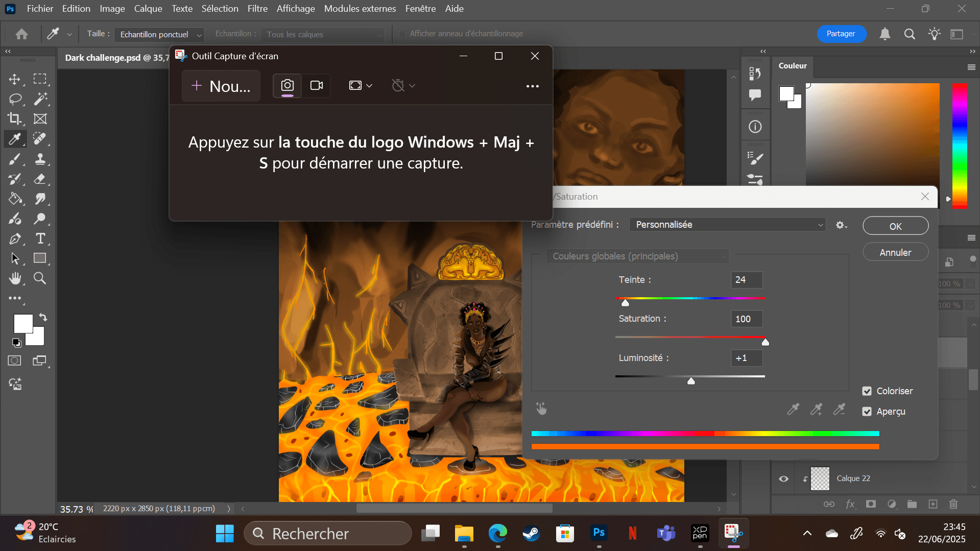Toggle Afficher anneau d'échantillonnage checkbox

402,34
